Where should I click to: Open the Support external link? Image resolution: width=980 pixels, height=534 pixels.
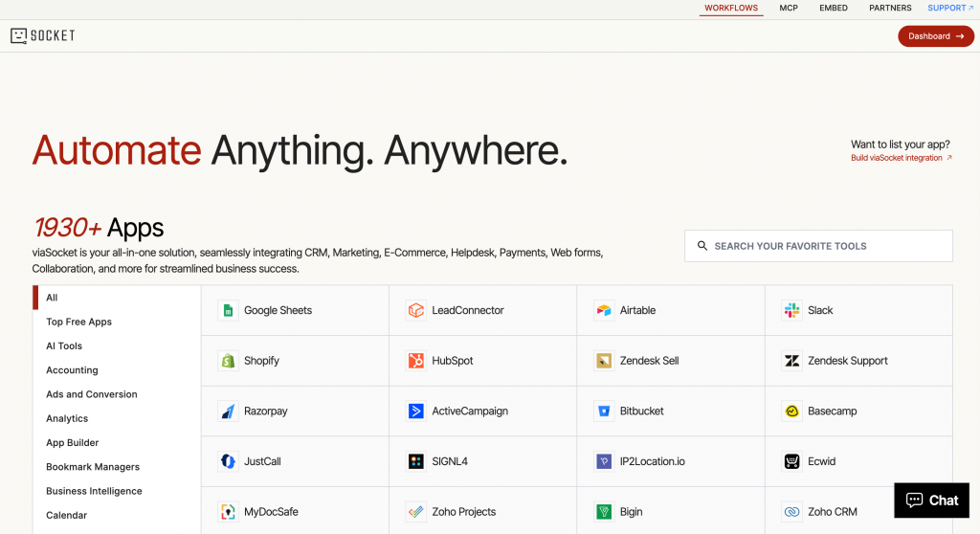click(950, 8)
